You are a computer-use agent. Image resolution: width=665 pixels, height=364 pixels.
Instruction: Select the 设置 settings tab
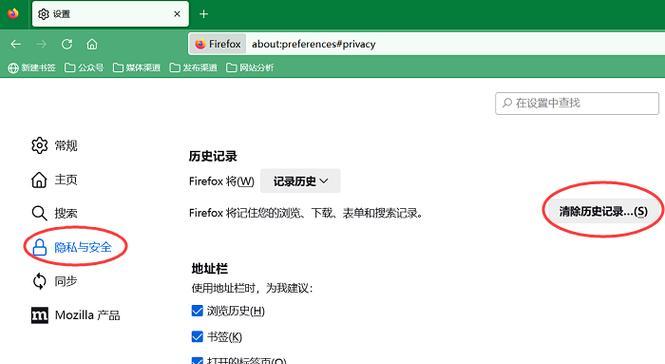110,14
